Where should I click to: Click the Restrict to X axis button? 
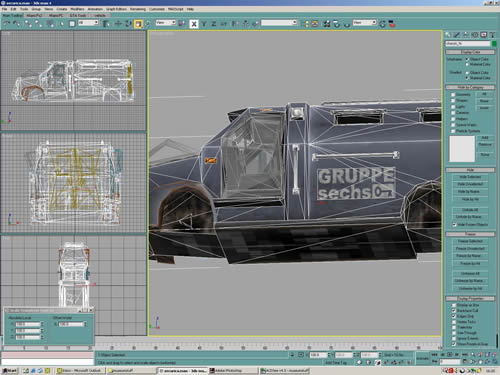[x=194, y=24]
